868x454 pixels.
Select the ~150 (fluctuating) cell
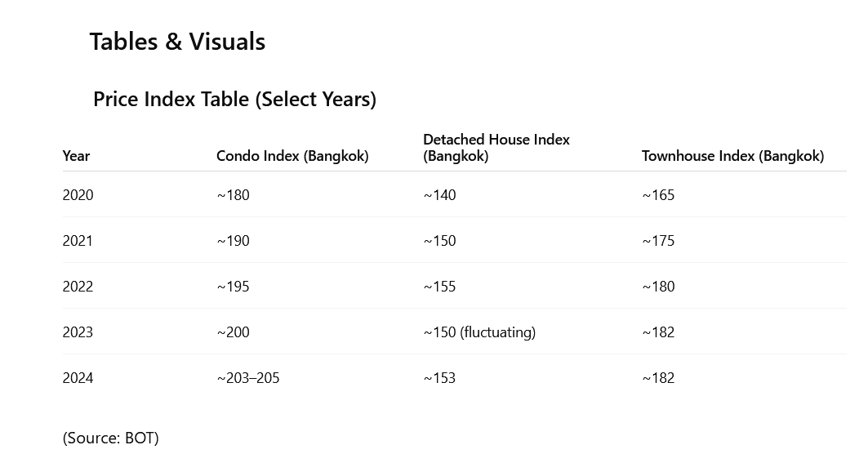click(x=479, y=332)
